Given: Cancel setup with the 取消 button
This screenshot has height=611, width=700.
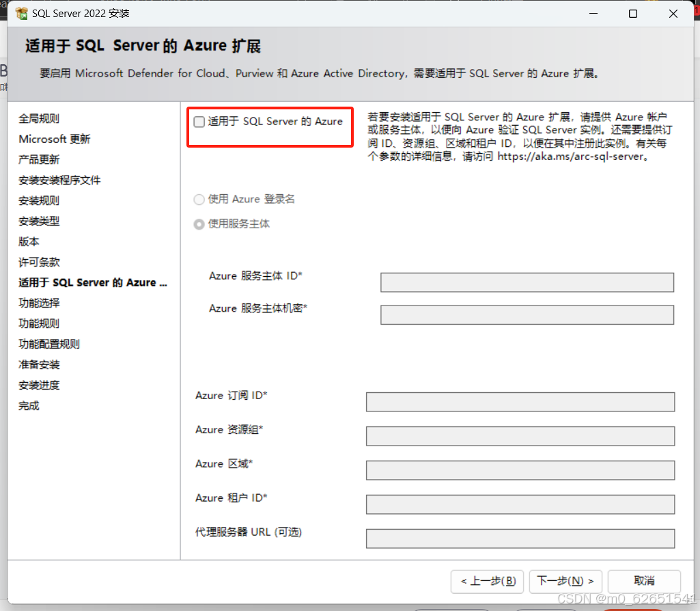Looking at the screenshot, I should pyautogui.click(x=644, y=581).
